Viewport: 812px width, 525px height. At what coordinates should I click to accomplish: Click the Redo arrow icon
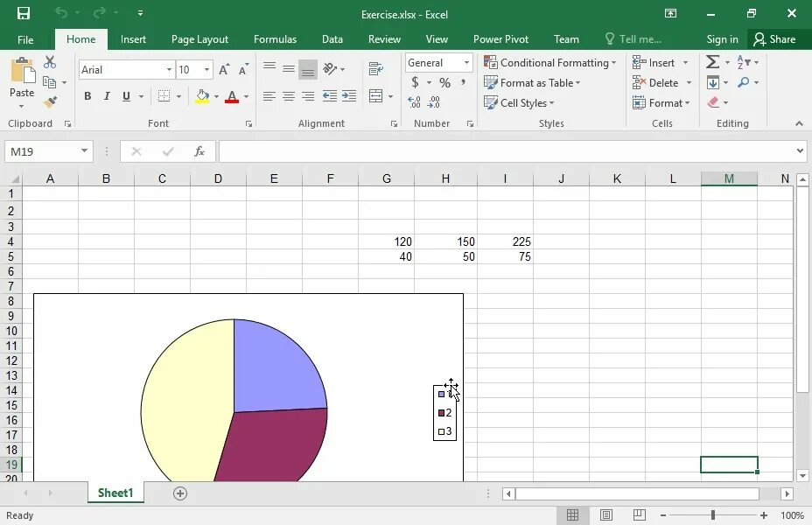100,12
